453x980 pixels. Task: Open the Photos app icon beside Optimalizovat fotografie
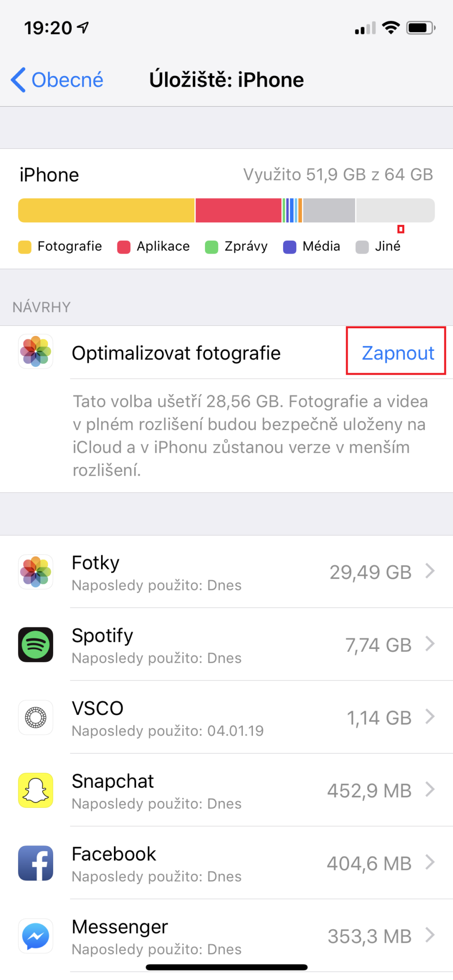(35, 352)
